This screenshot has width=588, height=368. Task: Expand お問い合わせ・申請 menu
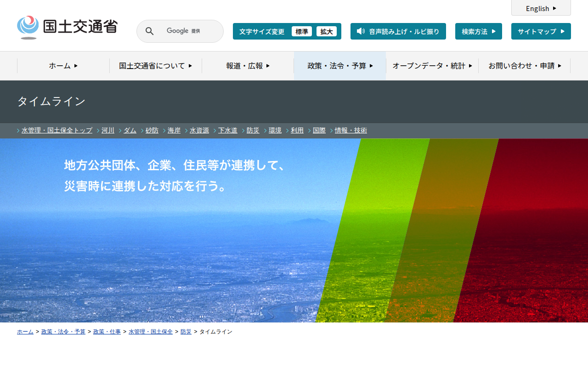pyautogui.click(x=525, y=66)
